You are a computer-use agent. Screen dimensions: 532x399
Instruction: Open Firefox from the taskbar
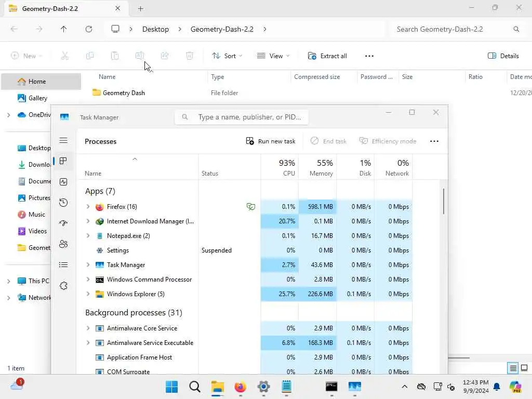point(241,387)
